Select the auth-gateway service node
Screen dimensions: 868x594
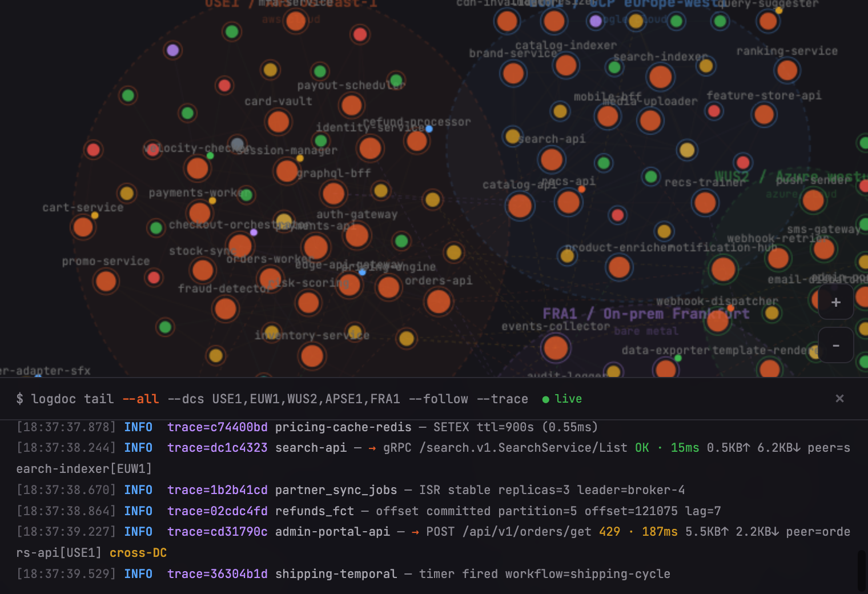(x=357, y=235)
